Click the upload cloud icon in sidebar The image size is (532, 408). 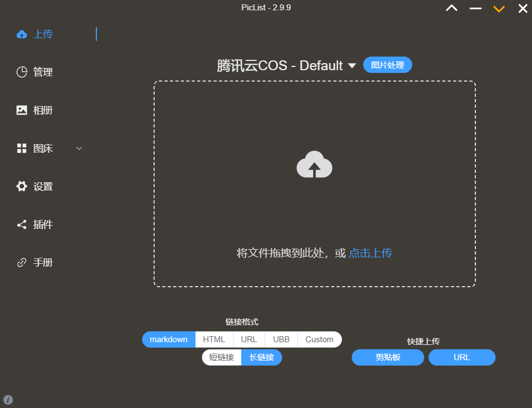point(22,34)
